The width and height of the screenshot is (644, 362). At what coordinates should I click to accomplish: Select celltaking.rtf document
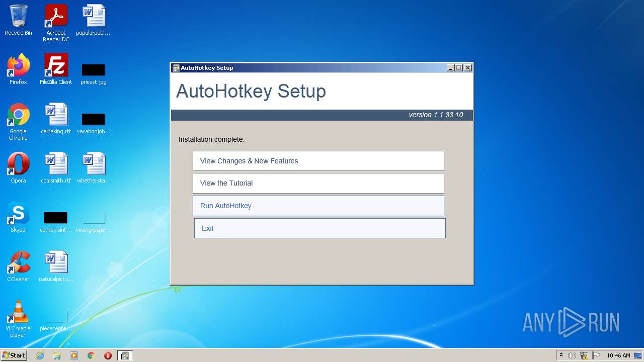point(56,119)
